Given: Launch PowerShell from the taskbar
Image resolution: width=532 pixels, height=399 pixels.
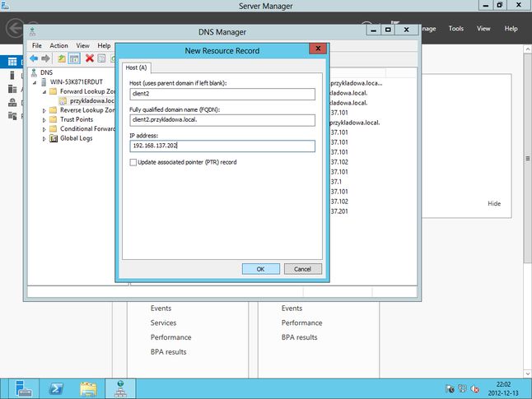Looking at the screenshot, I should [56, 389].
